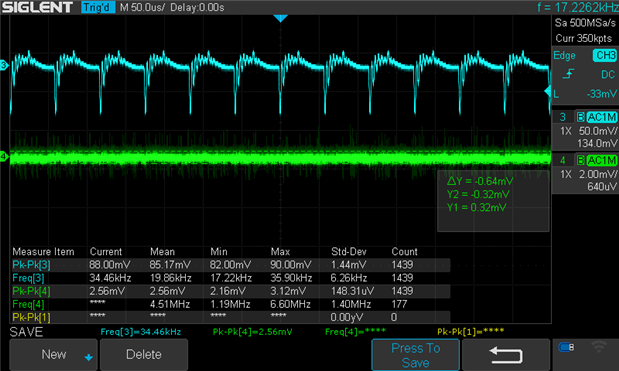Click channel 4 offset 640uV

(602, 186)
